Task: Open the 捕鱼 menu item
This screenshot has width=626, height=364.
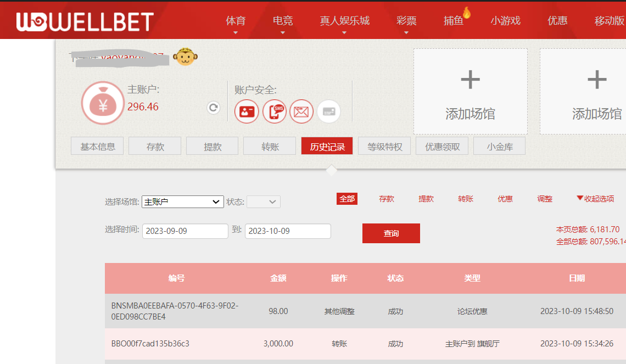Action: point(454,21)
